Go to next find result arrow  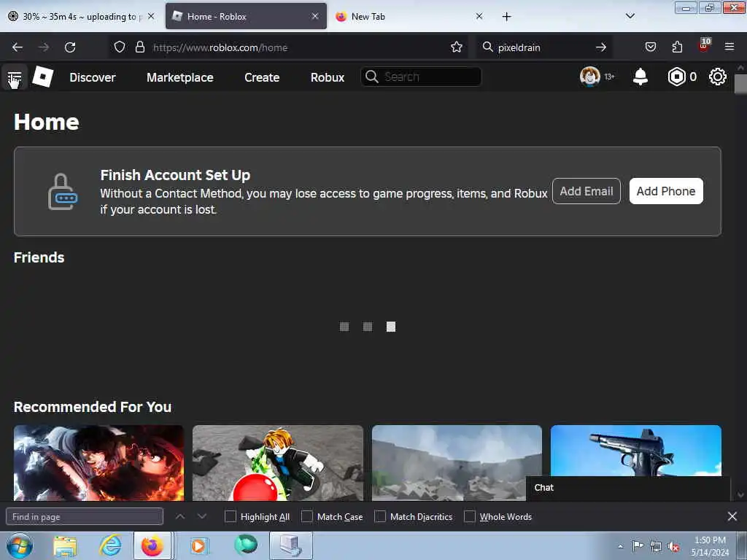[202, 516]
